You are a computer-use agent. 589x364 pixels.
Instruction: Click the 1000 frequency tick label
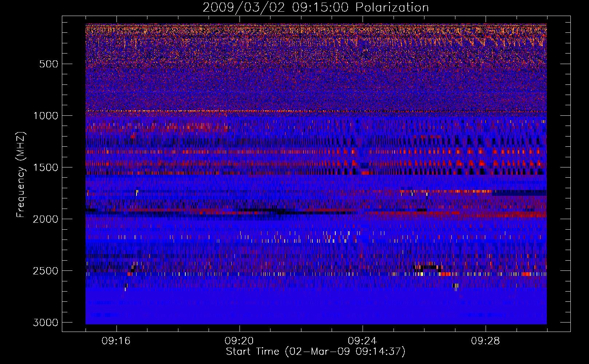pyautogui.click(x=46, y=116)
